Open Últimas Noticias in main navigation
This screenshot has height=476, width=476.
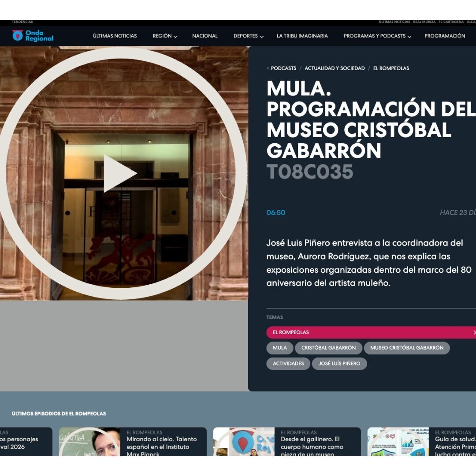click(115, 36)
